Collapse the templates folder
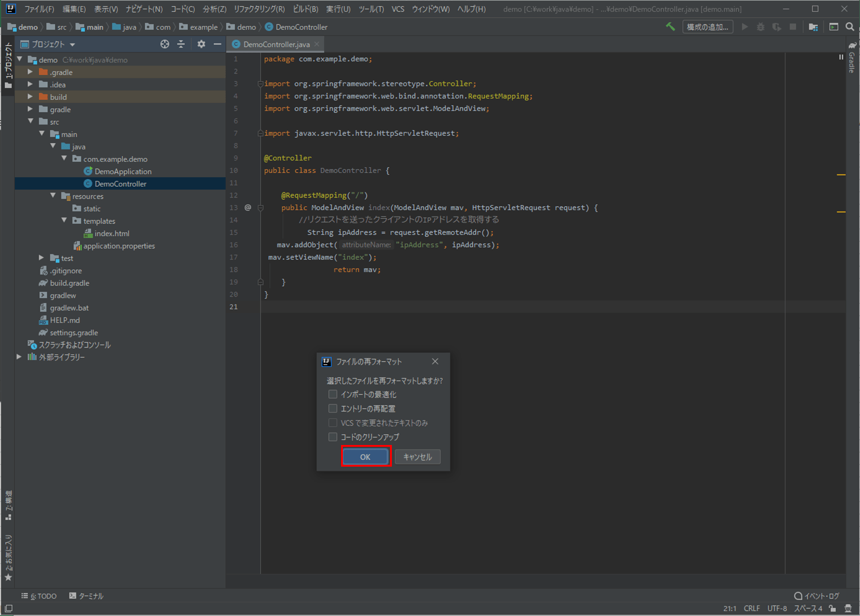 click(x=64, y=221)
